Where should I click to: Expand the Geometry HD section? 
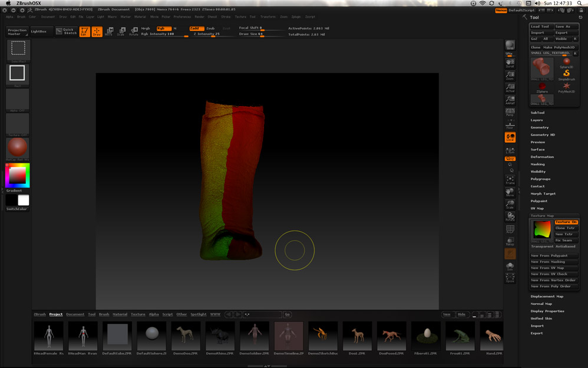[x=543, y=135]
